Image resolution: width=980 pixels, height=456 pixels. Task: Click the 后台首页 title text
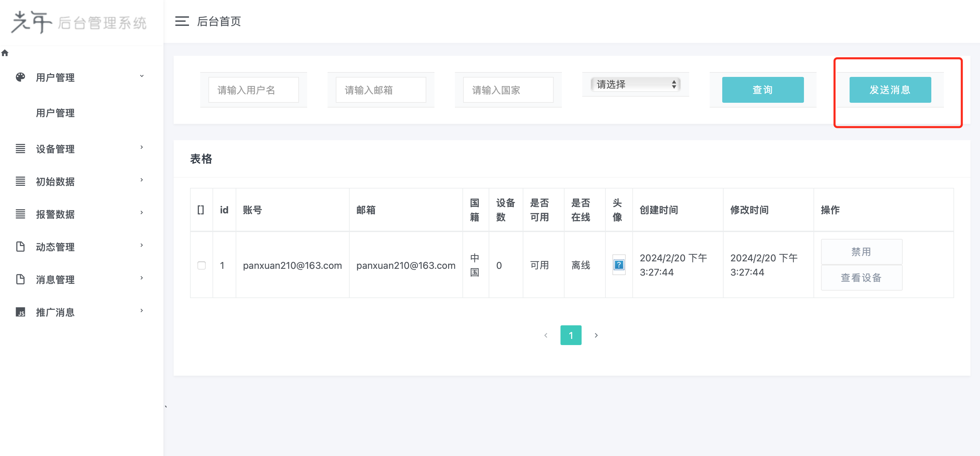pos(219,21)
